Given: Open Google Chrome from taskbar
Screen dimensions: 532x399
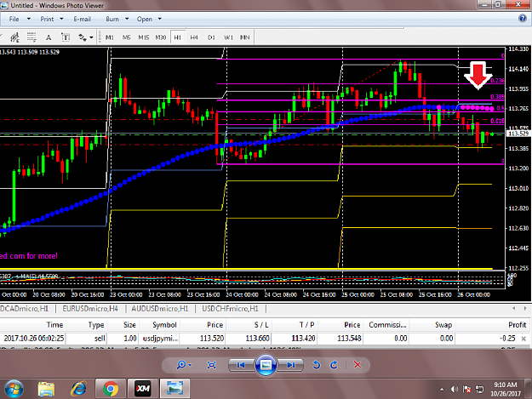Looking at the screenshot, I should coord(111,389).
